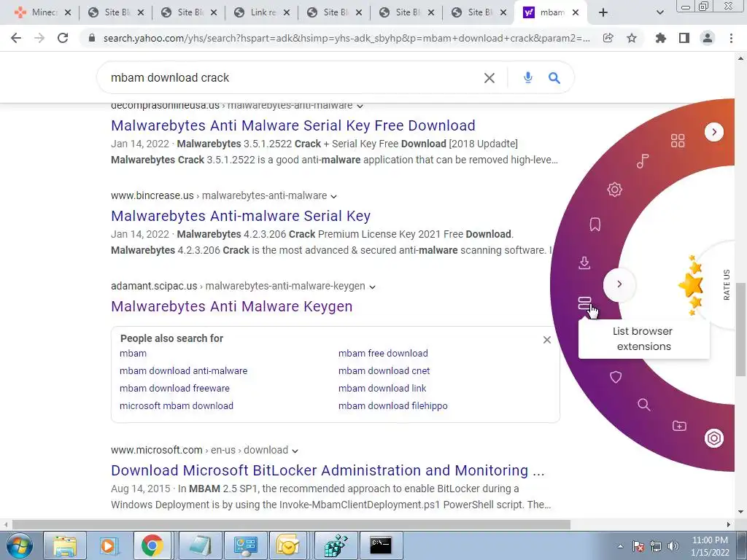747x560 pixels.
Task: Click mbam download link suggestion
Action: 382,388
